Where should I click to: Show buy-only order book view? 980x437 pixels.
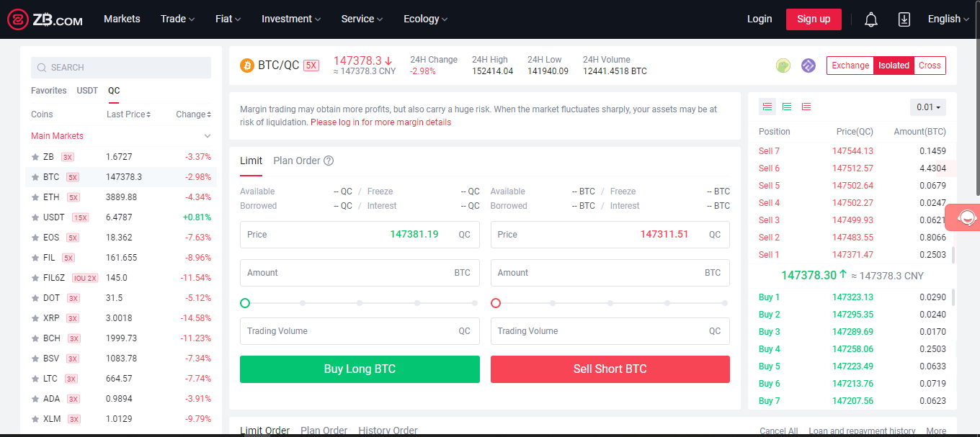point(787,107)
